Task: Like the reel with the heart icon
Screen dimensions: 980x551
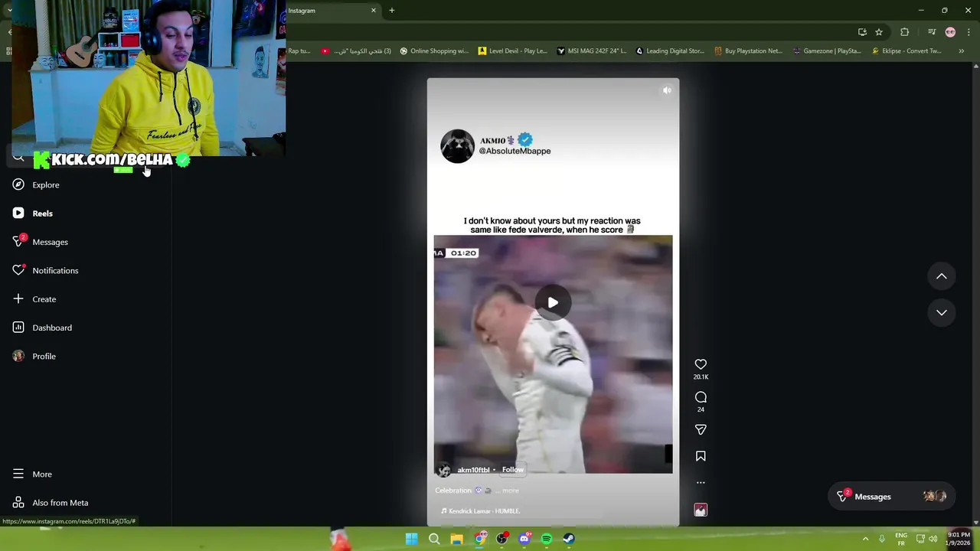Action: [701, 365]
